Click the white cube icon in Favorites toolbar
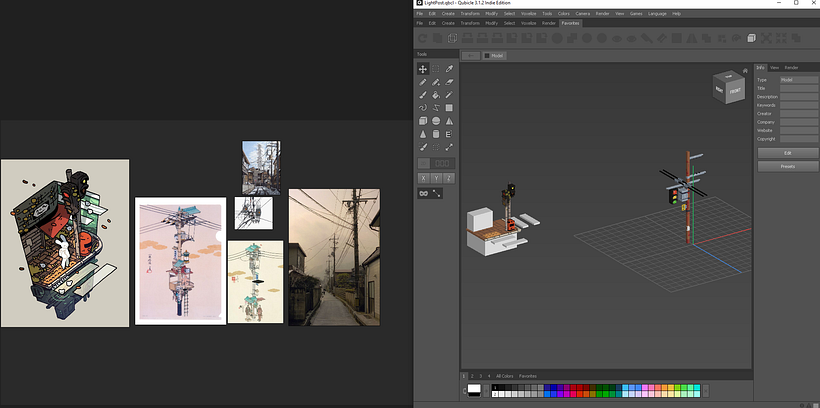820x408 pixels. 751,38
